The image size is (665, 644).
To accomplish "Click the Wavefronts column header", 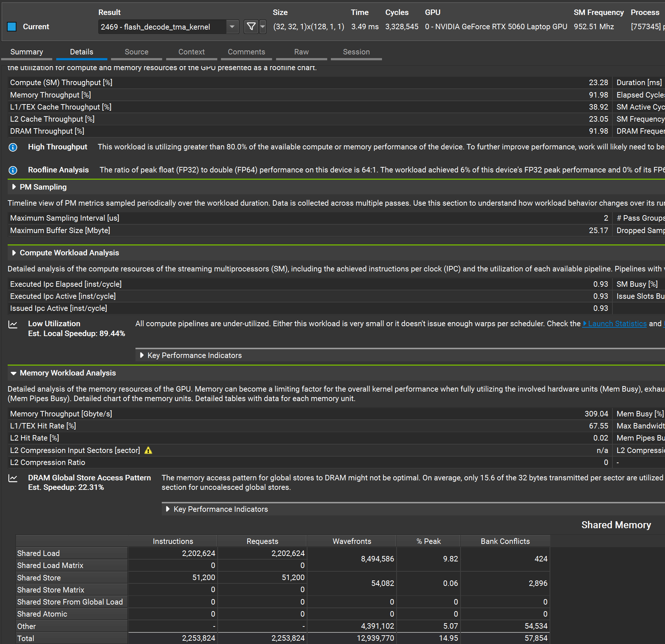I will tap(352, 541).
